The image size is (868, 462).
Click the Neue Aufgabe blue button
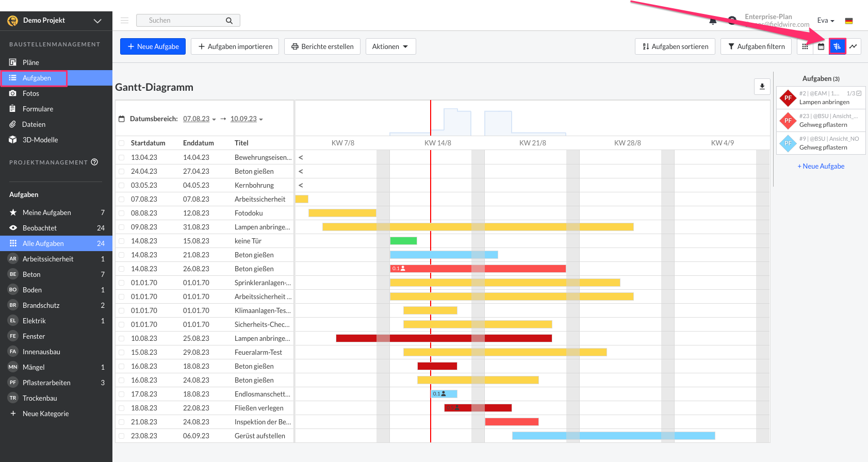click(x=153, y=46)
